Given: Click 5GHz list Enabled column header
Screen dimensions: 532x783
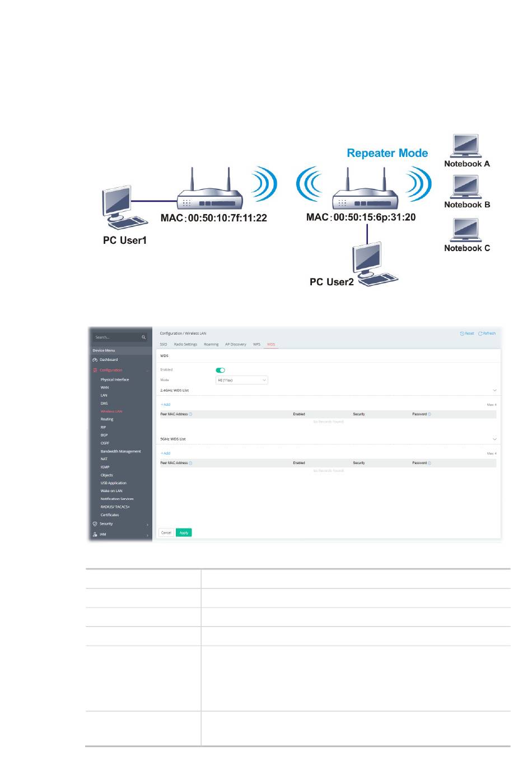Looking at the screenshot, I should 299,463.
